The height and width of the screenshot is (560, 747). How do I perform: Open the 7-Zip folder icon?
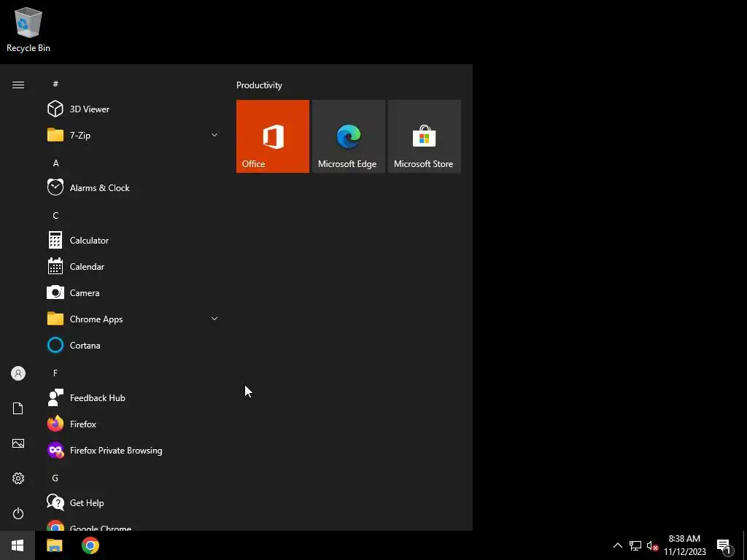pos(55,135)
